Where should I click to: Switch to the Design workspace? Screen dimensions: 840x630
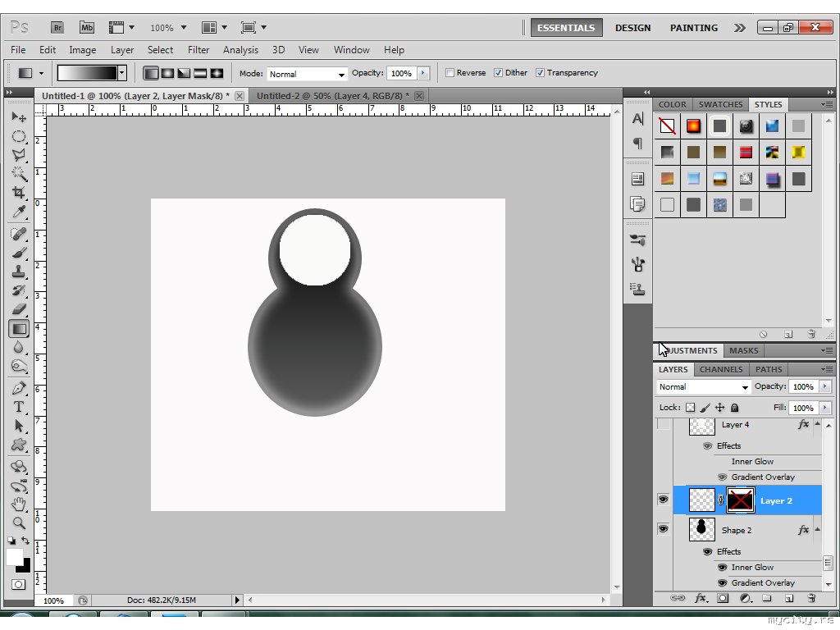[x=632, y=28]
